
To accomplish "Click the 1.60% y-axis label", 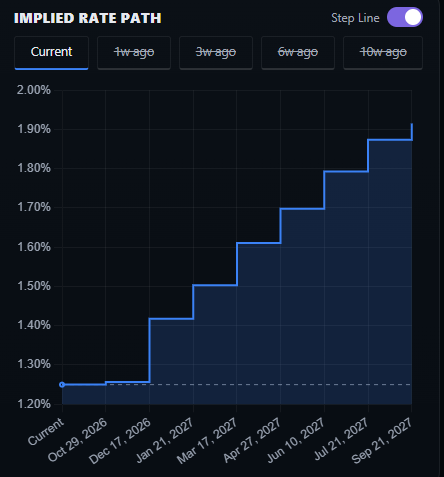I will click(34, 247).
